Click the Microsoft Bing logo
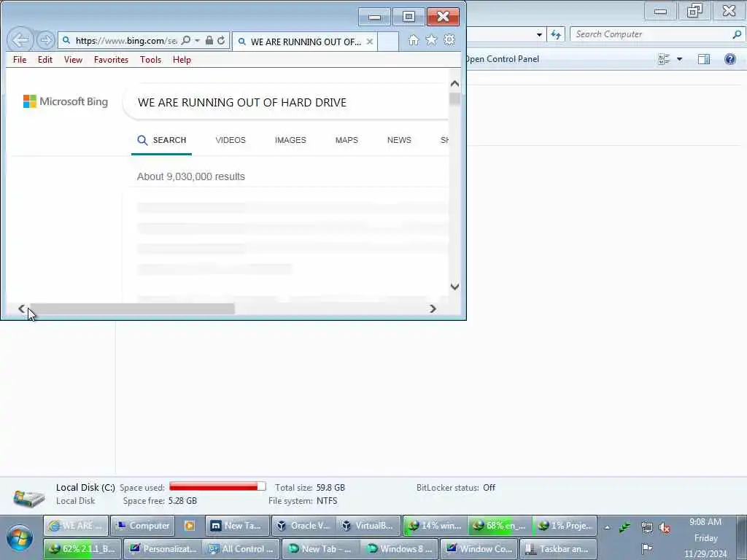The width and height of the screenshot is (747, 560). click(x=66, y=101)
